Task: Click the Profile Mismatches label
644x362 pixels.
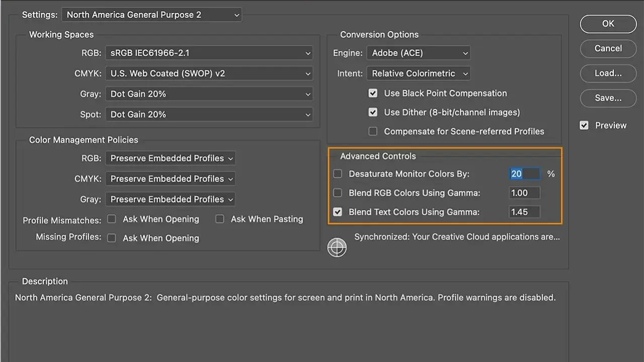Action: [62, 220]
